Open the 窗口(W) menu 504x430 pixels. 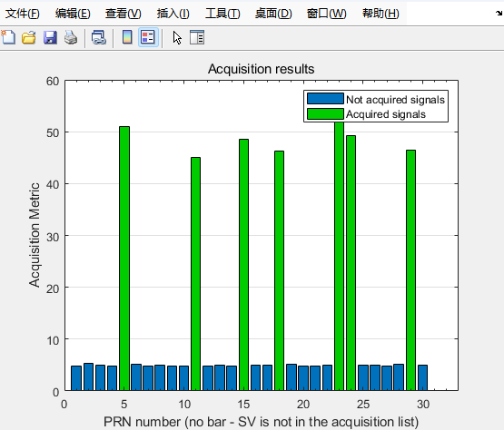326,14
